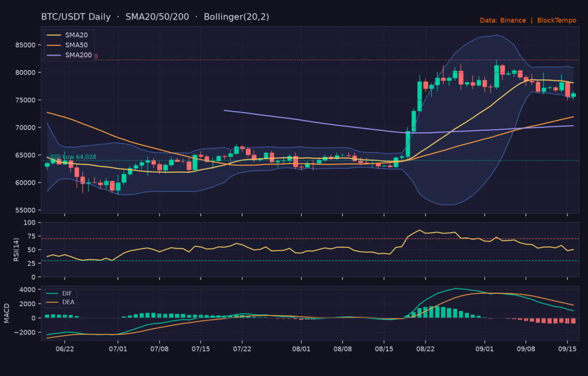Select the DIF legend label
588x376 pixels.
(x=67, y=293)
